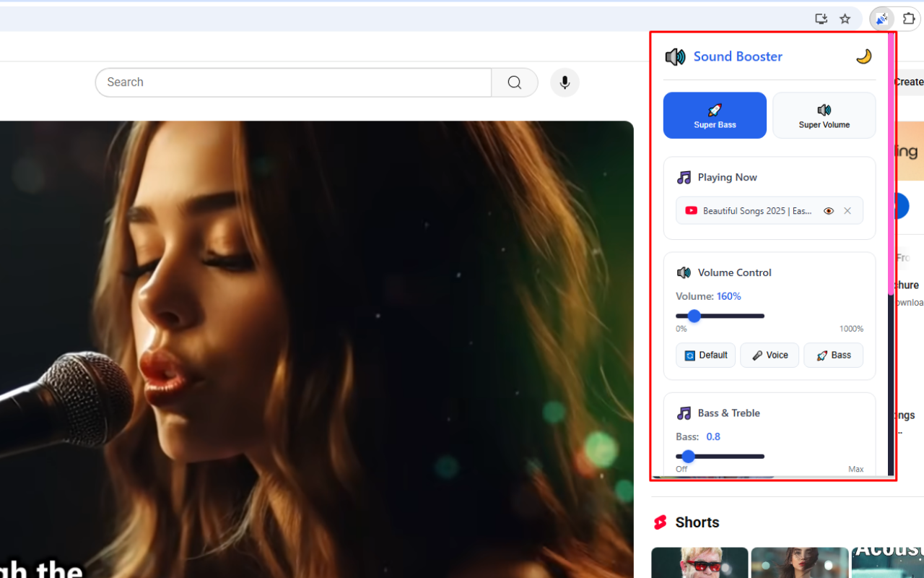924x578 pixels.
Task: Click the "Sound Booster" title text
Action: [x=738, y=56]
